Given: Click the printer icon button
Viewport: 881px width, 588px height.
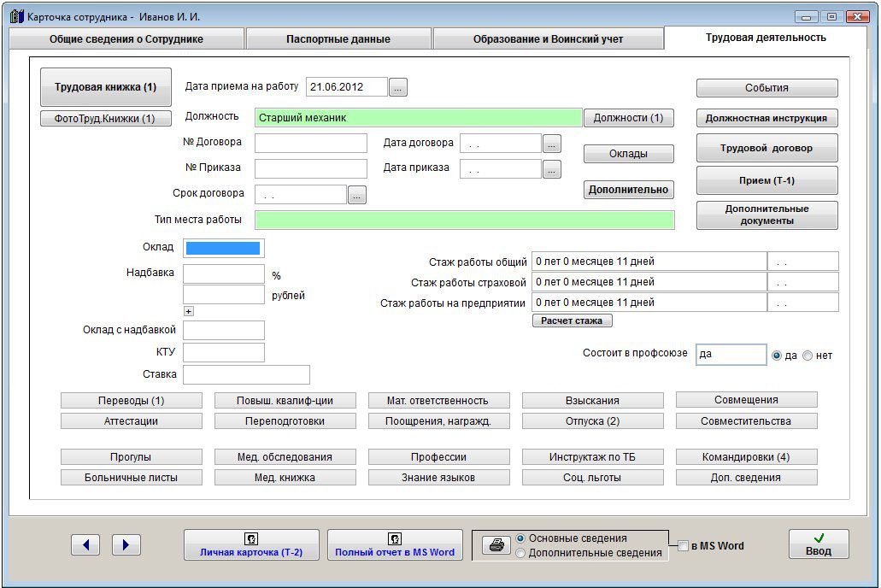Looking at the screenshot, I should point(495,545).
